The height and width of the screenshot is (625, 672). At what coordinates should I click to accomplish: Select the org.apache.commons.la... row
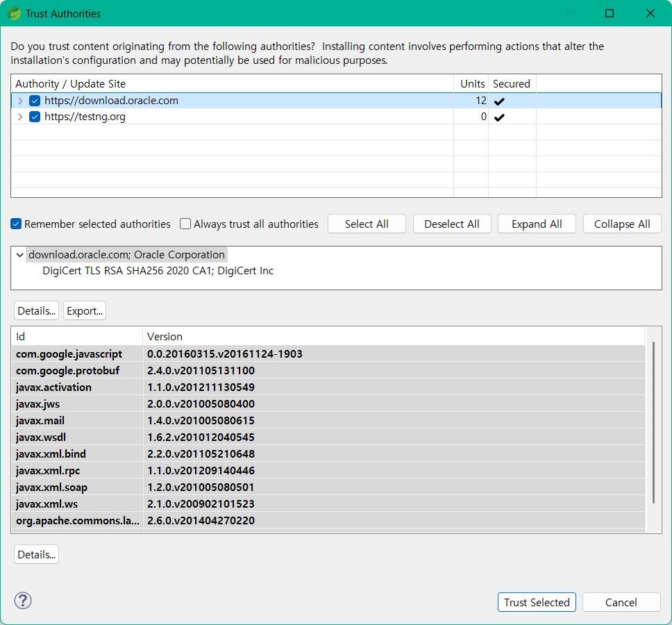click(x=328, y=521)
